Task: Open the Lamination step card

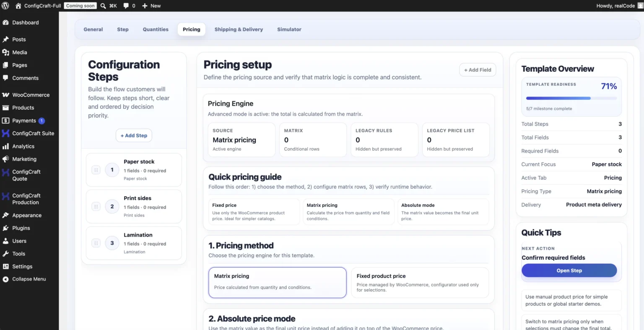Action: [134, 243]
